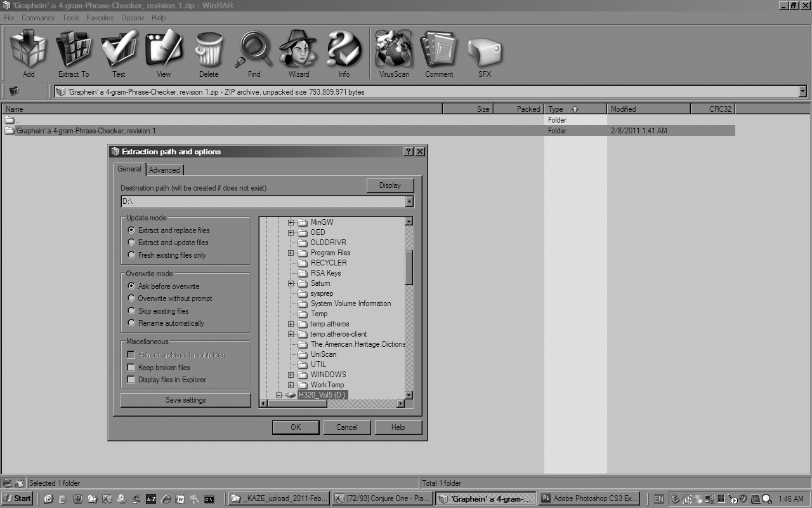Click the up one level icon
The image size is (812, 508).
pyautogui.click(x=14, y=91)
